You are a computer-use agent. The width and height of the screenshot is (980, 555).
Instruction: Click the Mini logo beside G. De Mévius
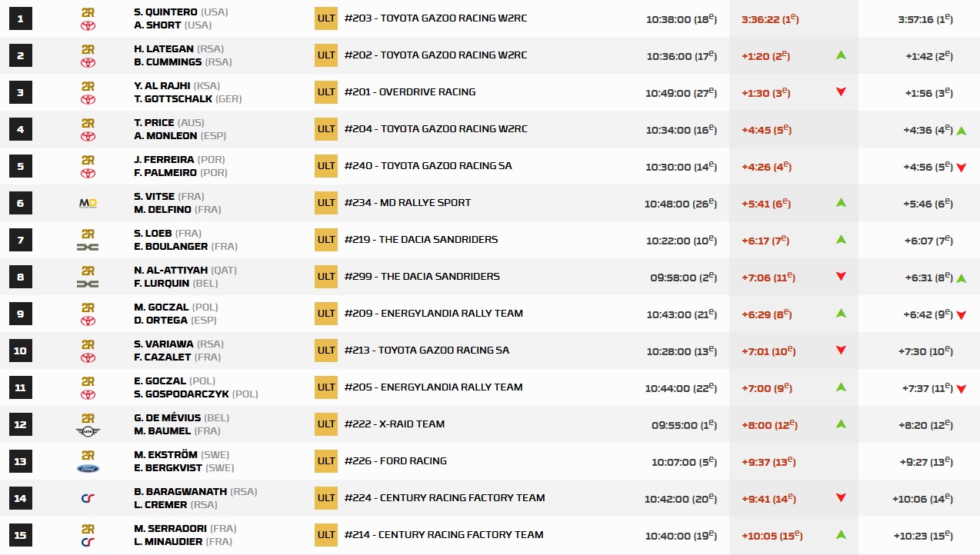(x=88, y=431)
